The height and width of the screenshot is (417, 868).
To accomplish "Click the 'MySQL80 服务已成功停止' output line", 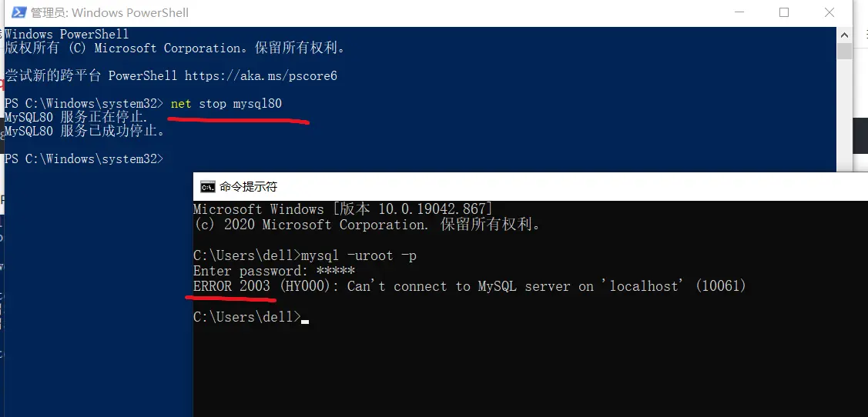I will pyautogui.click(x=85, y=131).
